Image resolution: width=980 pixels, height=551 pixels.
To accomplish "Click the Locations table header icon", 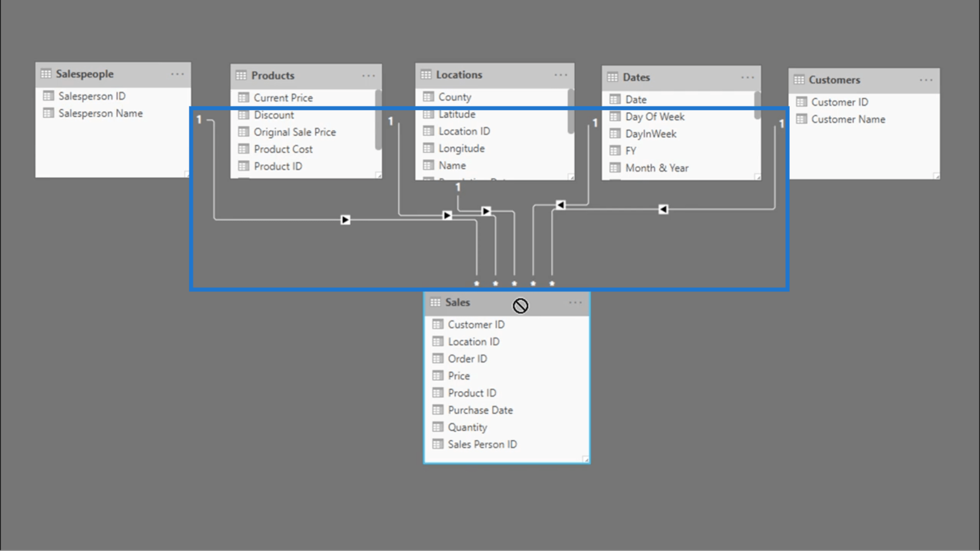I will point(426,75).
